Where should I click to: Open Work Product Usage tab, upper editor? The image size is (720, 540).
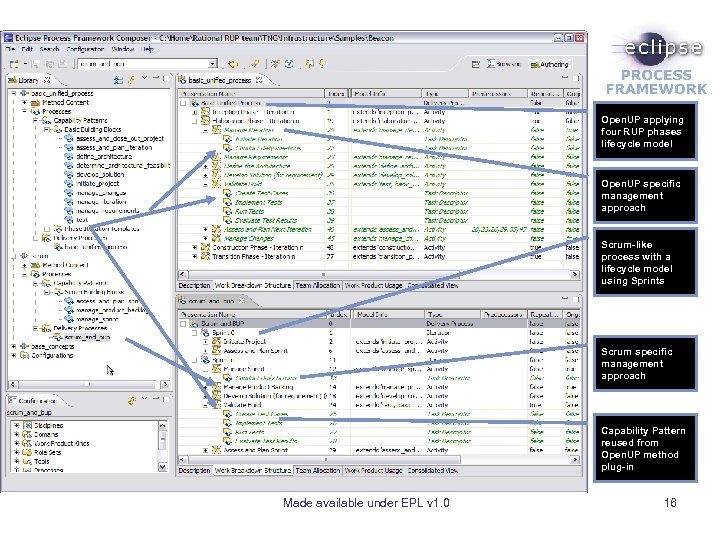[x=373, y=285]
